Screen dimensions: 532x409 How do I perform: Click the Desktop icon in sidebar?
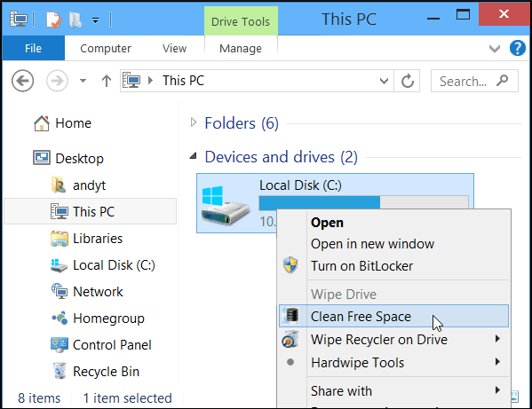pyautogui.click(x=42, y=158)
